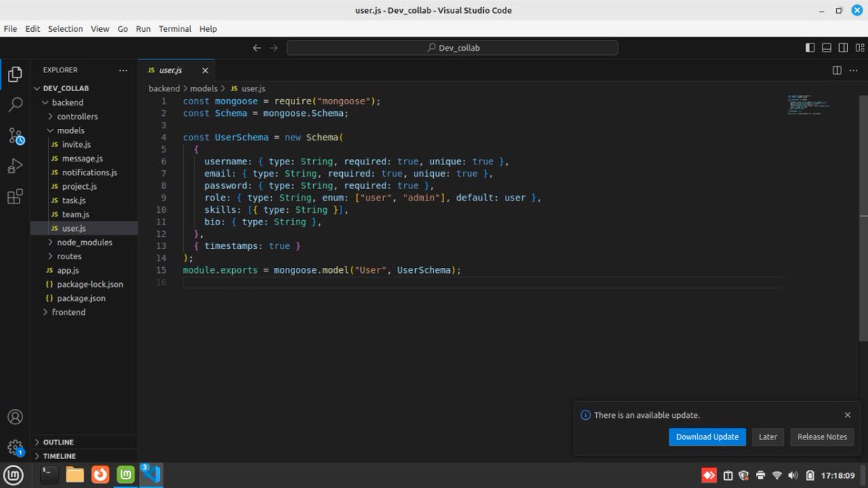Open the Extensions view icon
Screen dimensions: 868x488
pyautogui.click(x=15, y=197)
